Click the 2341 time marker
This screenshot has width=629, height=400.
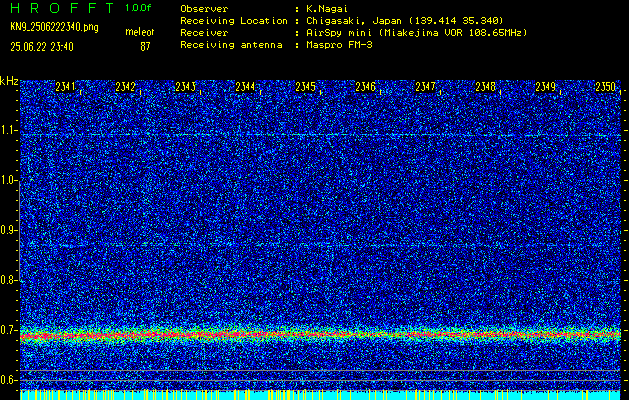point(65,87)
